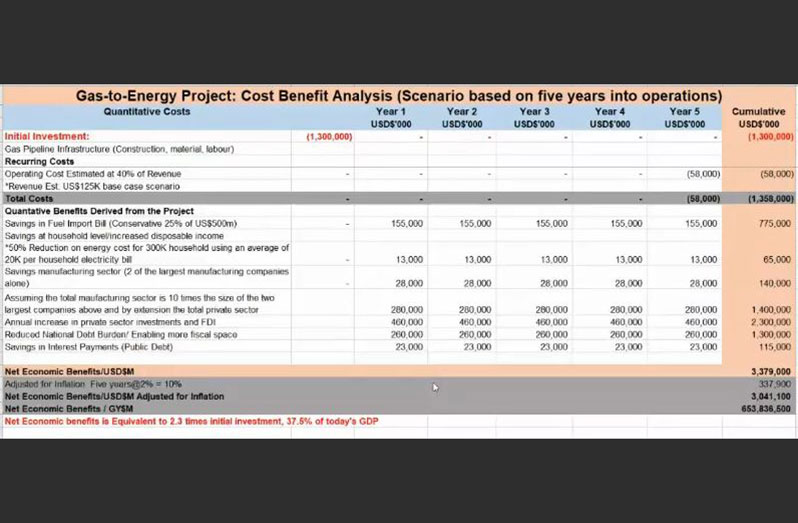
Task: Click the cumulative total costs value (1,358,000)
Action: click(x=771, y=198)
